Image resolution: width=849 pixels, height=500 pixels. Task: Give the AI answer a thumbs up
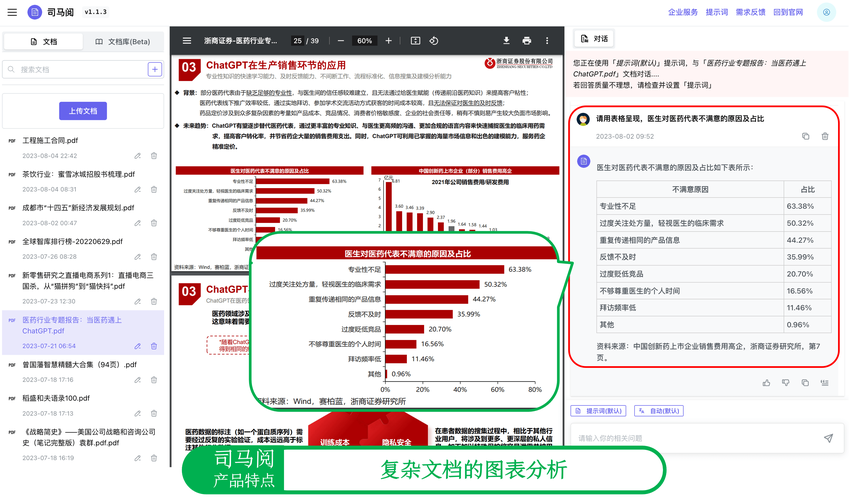[x=766, y=382]
